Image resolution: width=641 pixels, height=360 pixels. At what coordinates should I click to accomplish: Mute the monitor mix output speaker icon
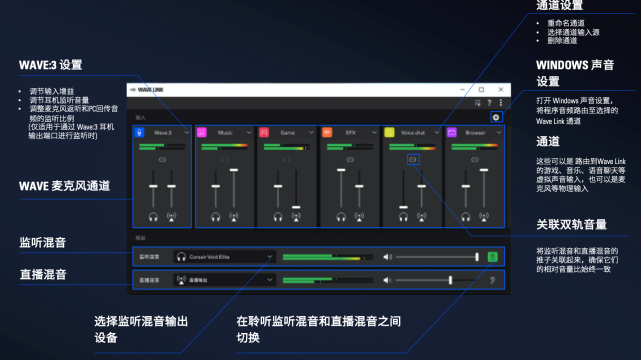pos(387,257)
